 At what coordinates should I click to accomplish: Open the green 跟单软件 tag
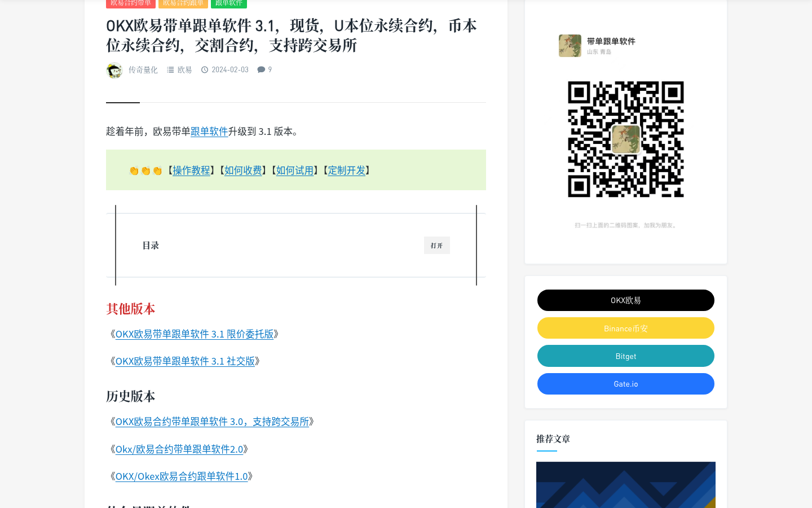229,3
